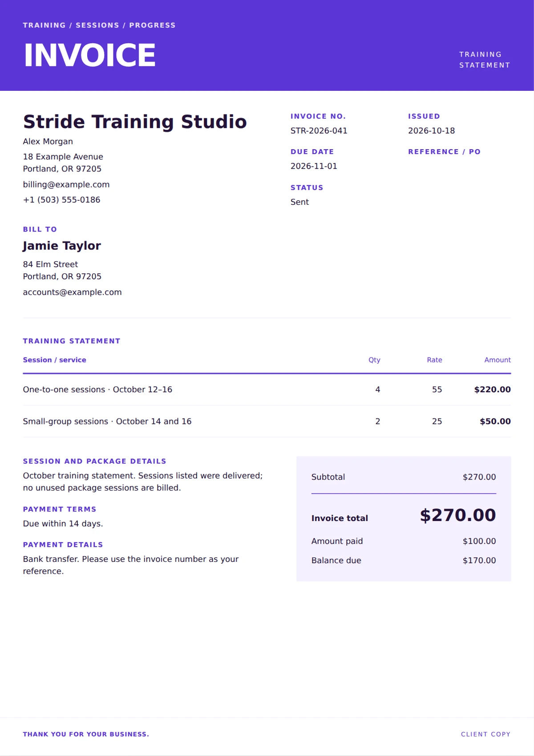Select the amount $220.00
534x756 pixels.
click(x=493, y=390)
